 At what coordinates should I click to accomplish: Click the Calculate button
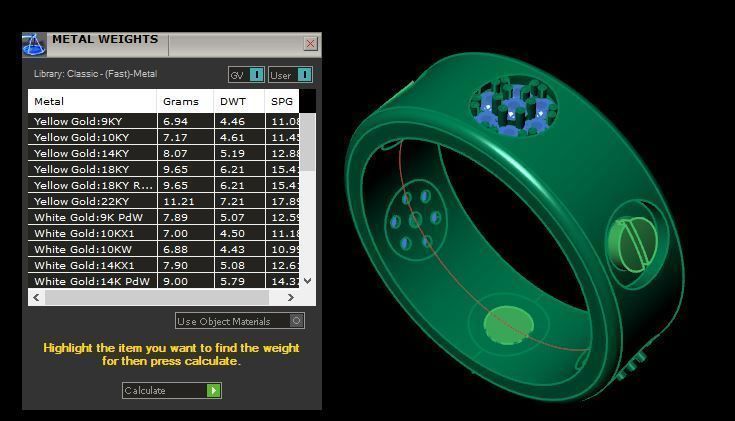pos(172,391)
